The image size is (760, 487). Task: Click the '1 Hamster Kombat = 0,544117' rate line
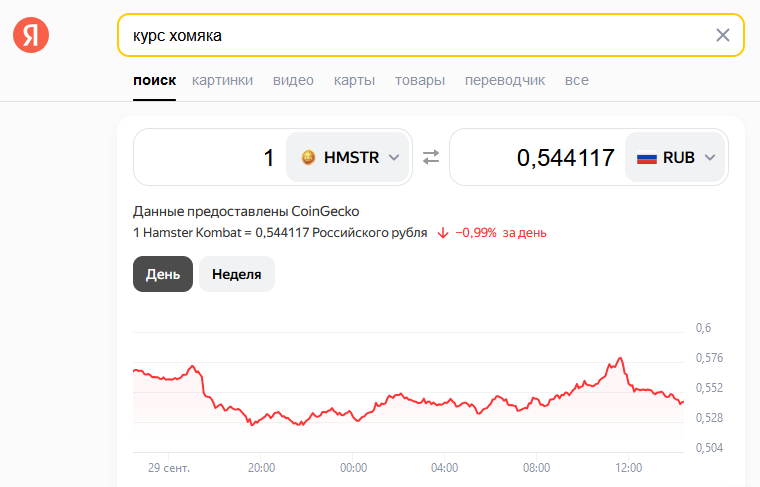coord(280,233)
